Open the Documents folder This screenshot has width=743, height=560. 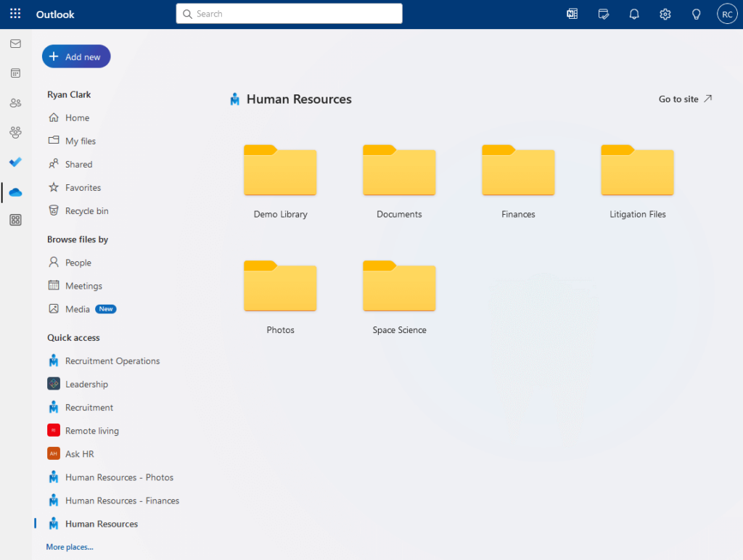(399, 182)
